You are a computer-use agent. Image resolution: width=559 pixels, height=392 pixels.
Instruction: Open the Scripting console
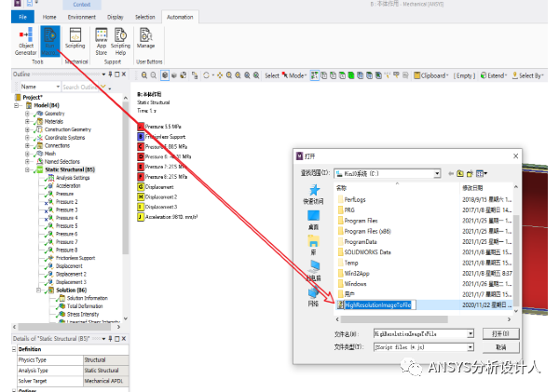[75, 38]
